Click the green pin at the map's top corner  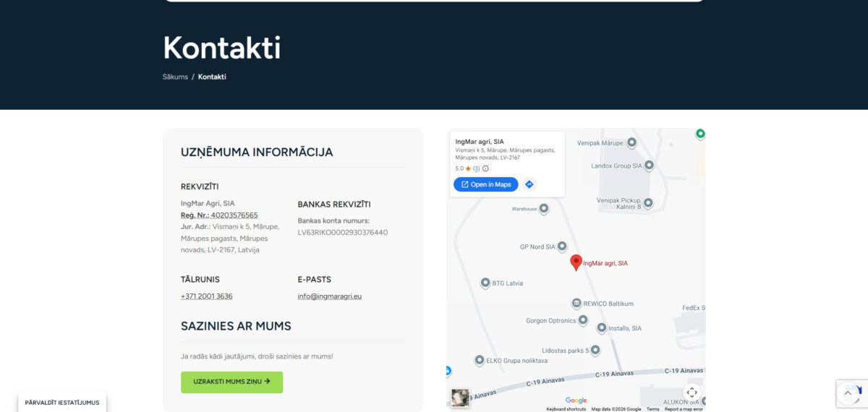(700, 134)
